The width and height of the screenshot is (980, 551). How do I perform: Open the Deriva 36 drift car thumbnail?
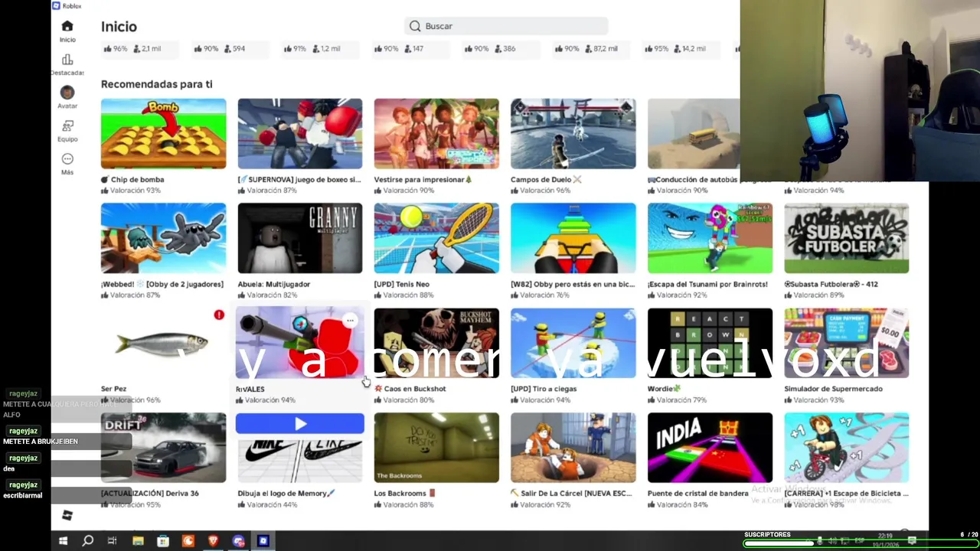click(163, 448)
